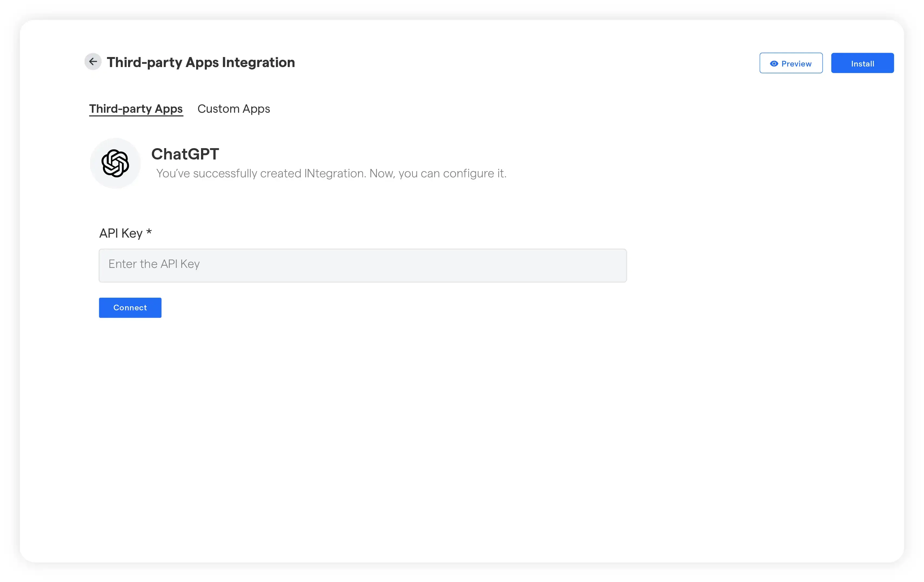Go back using the left arrow icon
This screenshot has width=924, height=582.
[93, 61]
